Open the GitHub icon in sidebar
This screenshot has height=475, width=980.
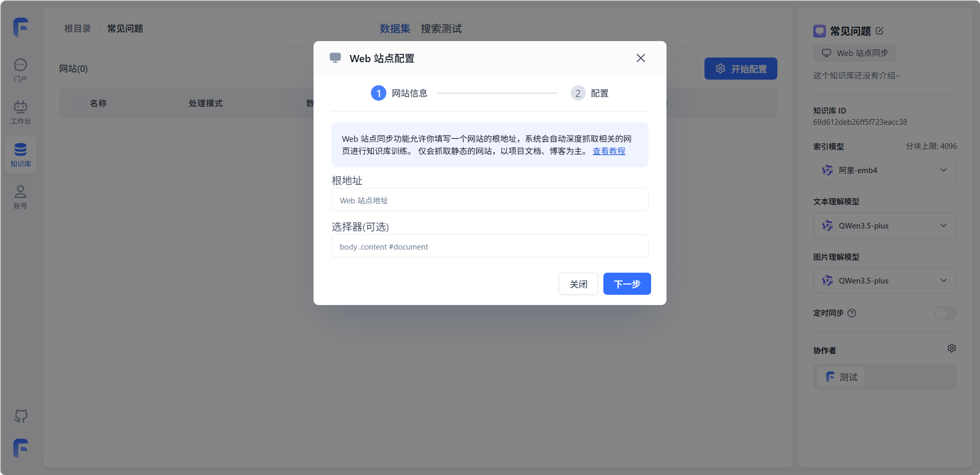tap(21, 416)
